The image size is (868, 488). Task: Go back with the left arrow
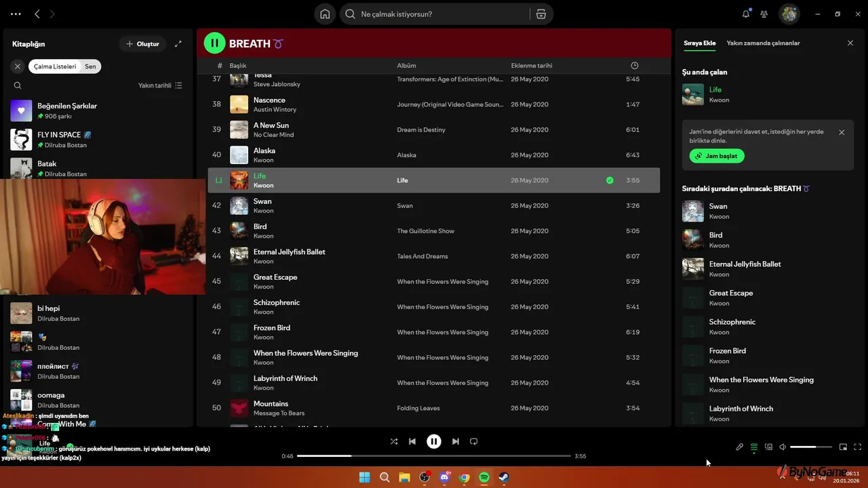pos(37,14)
